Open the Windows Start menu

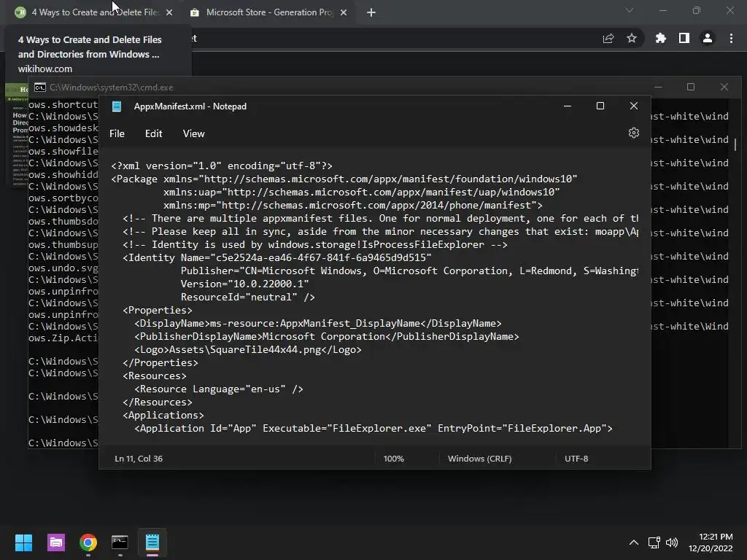coord(23,542)
